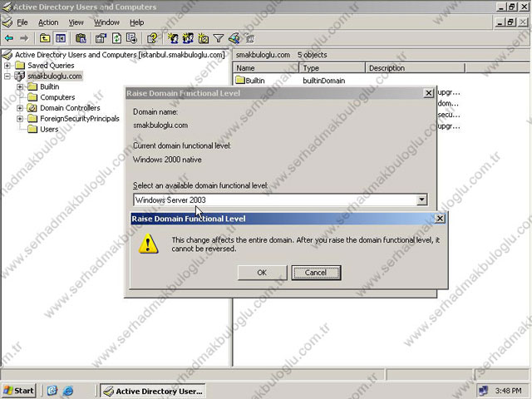Open the domain functional level dropdown arrow
Viewport: 532px width, 399px height.
click(421, 199)
